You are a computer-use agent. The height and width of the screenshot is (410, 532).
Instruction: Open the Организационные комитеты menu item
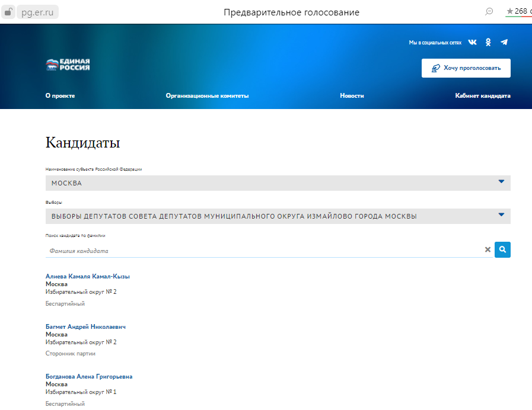tap(207, 96)
